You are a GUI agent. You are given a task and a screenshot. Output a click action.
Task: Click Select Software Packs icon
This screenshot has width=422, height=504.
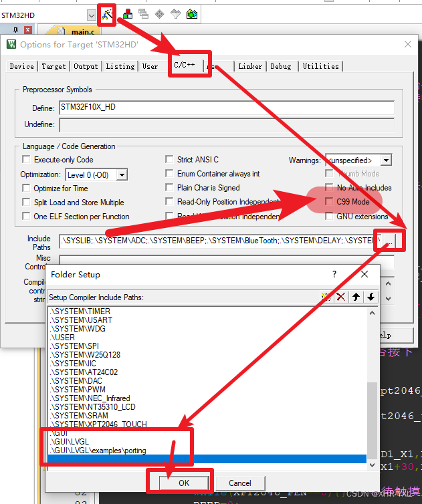176,14
